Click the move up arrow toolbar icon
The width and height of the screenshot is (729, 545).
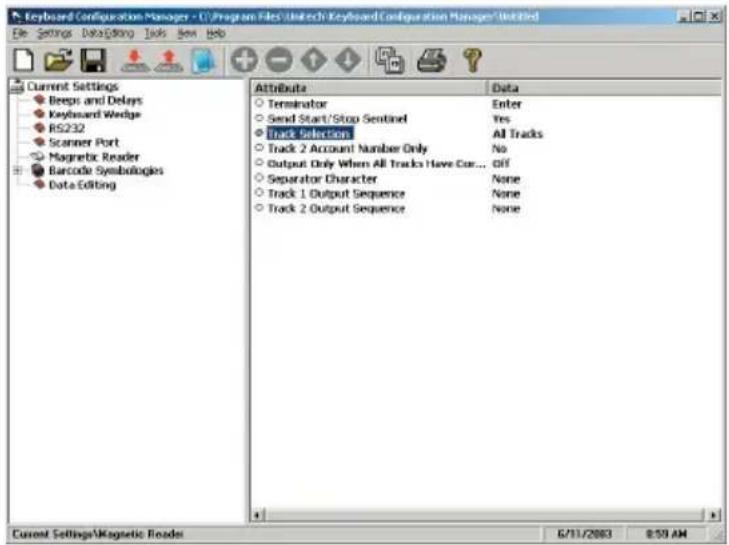point(314,60)
